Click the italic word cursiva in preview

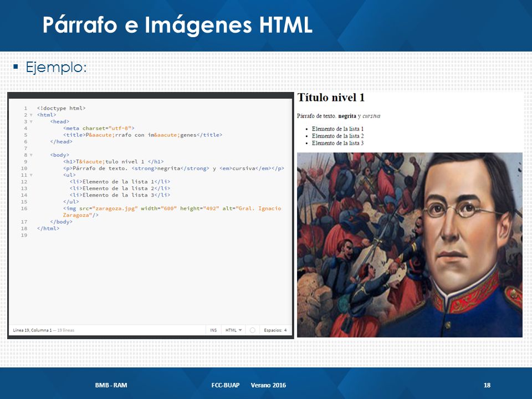point(371,116)
